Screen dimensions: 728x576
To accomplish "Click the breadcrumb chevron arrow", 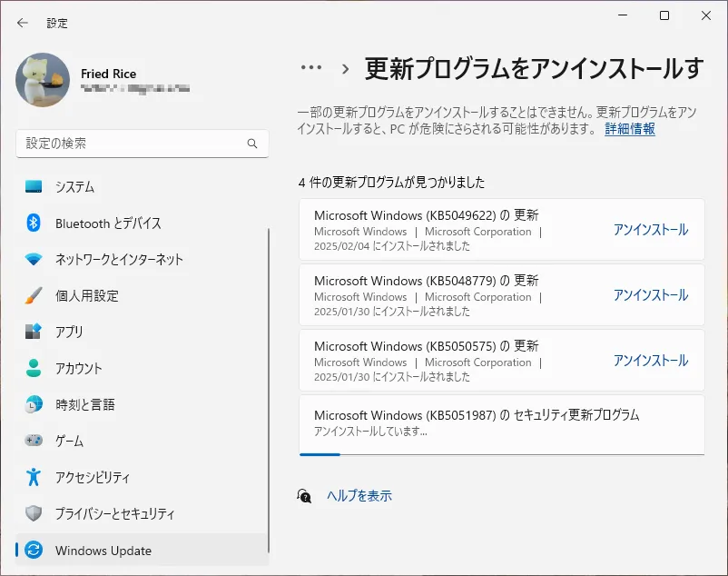I will point(345,69).
